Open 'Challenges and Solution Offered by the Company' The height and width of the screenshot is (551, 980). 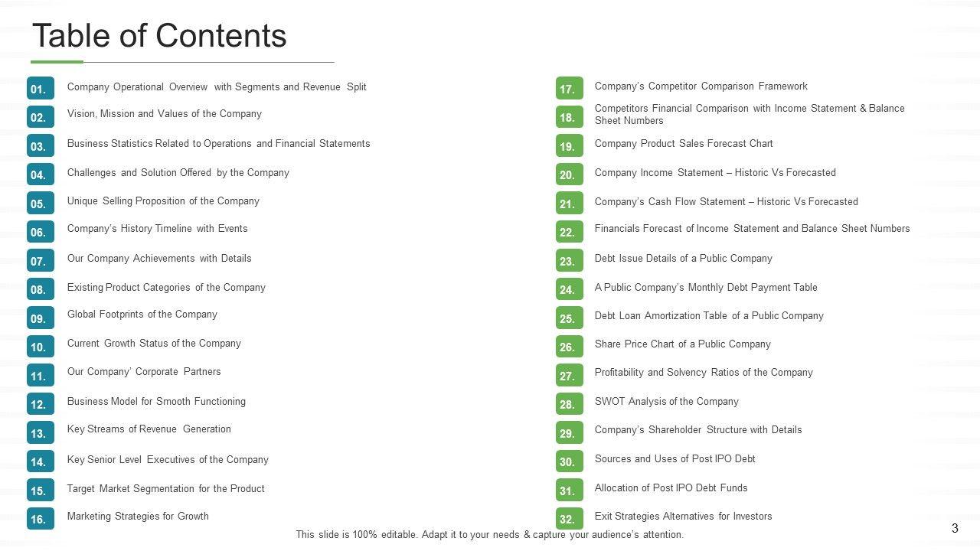coord(178,173)
